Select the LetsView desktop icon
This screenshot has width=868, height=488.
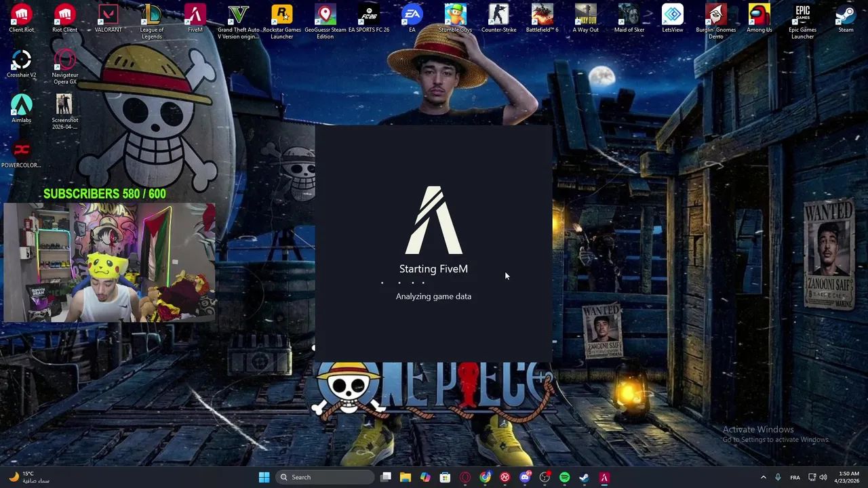tap(673, 18)
